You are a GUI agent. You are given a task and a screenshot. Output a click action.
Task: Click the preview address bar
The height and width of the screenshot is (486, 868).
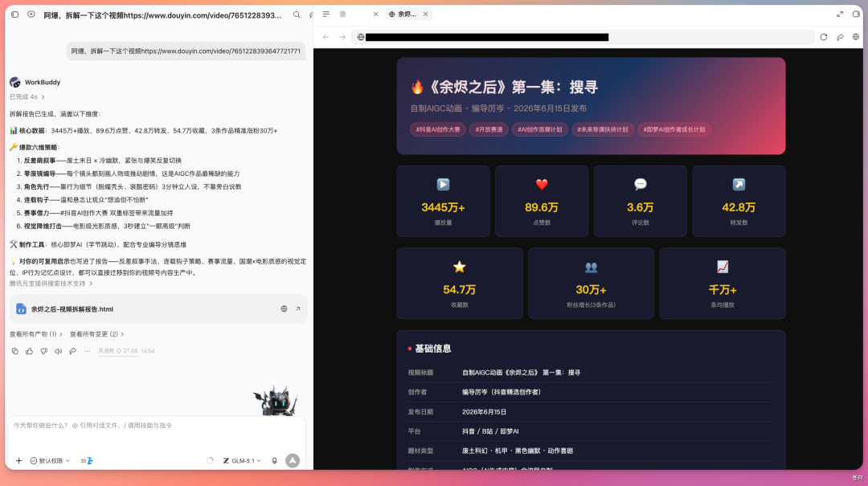(x=583, y=37)
